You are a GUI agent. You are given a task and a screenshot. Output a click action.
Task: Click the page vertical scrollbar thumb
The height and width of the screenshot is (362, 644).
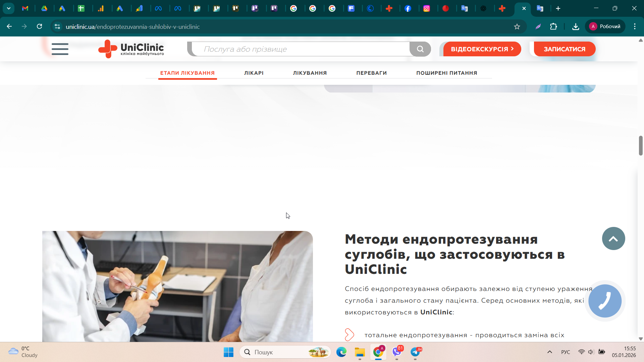640,145
